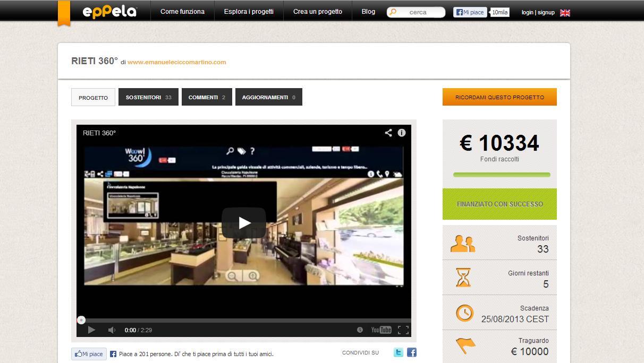Screen dimensions: 644x363
Task: Open the video info icon
Action: [x=402, y=133]
